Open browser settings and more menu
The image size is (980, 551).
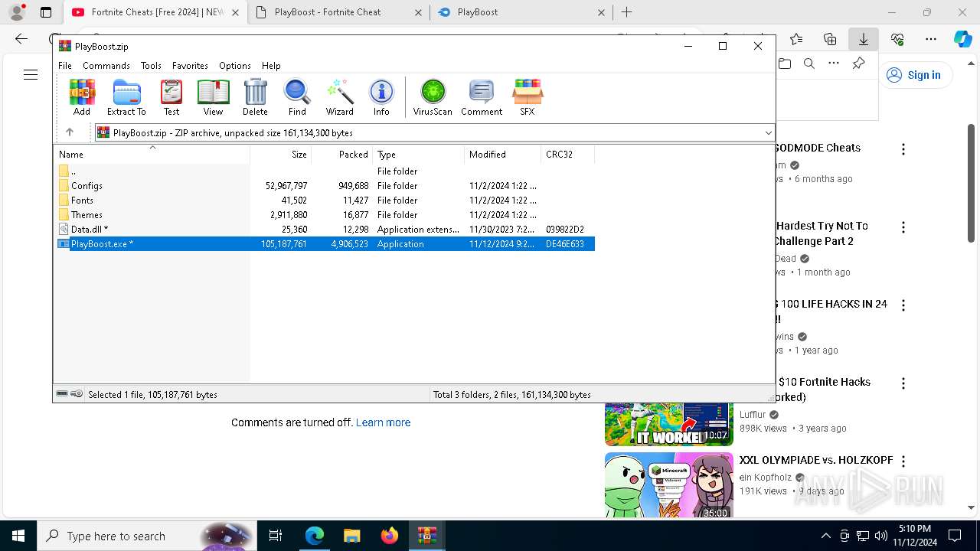coord(931,39)
